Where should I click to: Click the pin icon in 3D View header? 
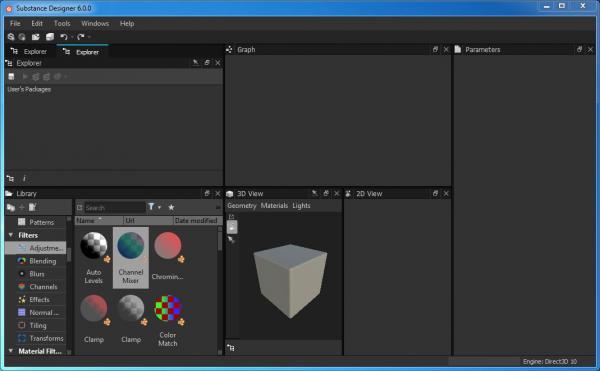point(315,193)
